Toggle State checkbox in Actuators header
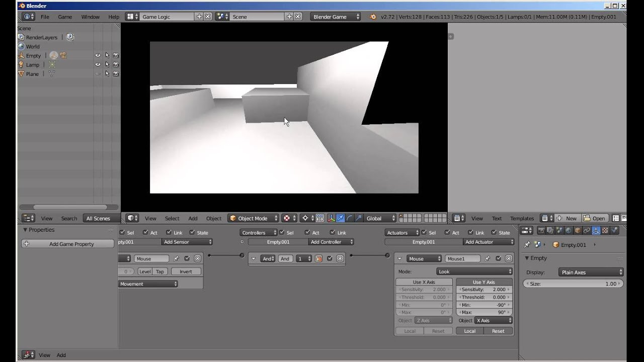The height and width of the screenshot is (362, 644). [494, 232]
